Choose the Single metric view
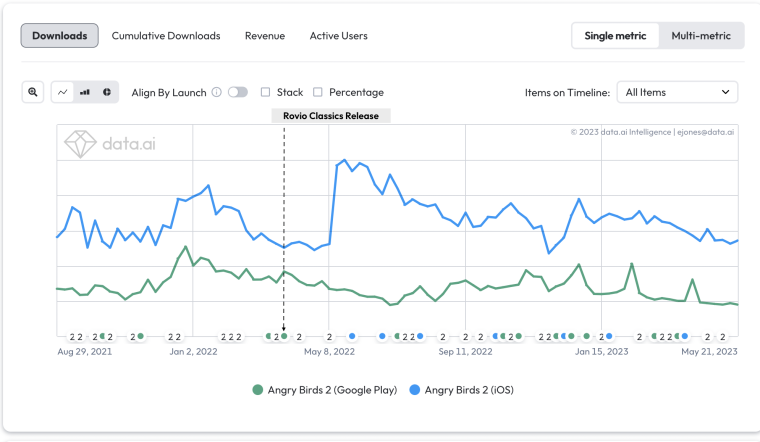The image size is (760, 442). coord(615,36)
